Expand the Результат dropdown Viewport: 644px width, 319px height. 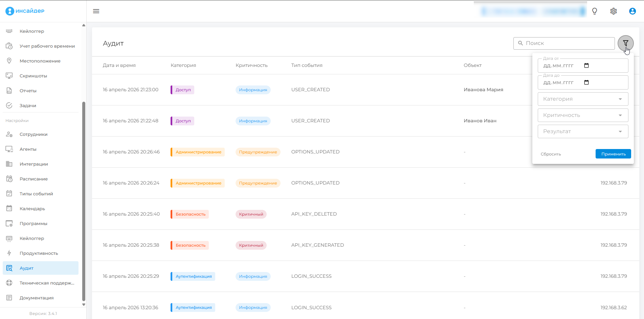pos(583,131)
